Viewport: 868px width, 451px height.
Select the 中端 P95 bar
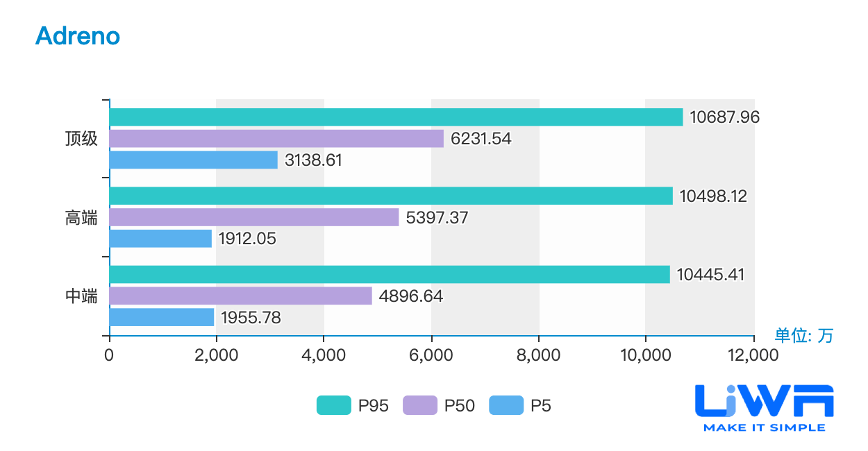[390, 274]
